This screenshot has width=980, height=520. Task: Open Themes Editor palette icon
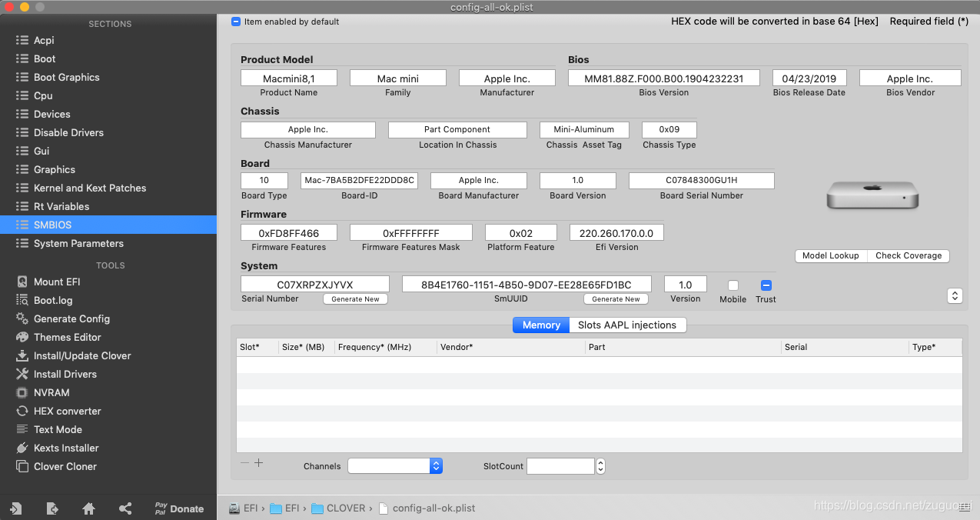coord(22,337)
